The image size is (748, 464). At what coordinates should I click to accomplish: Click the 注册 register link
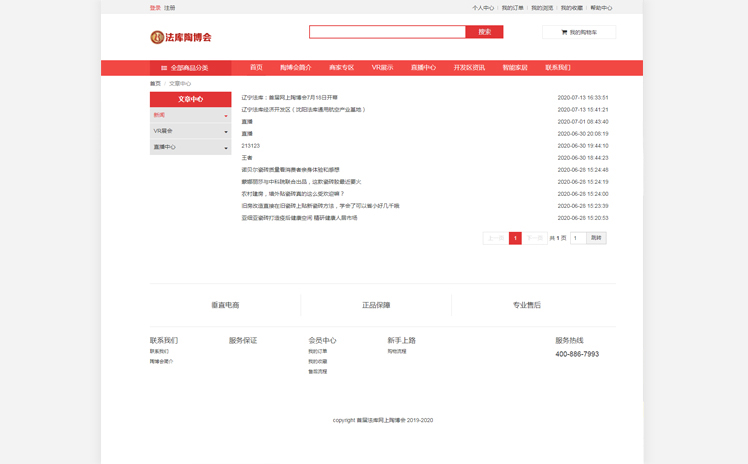tap(170, 8)
